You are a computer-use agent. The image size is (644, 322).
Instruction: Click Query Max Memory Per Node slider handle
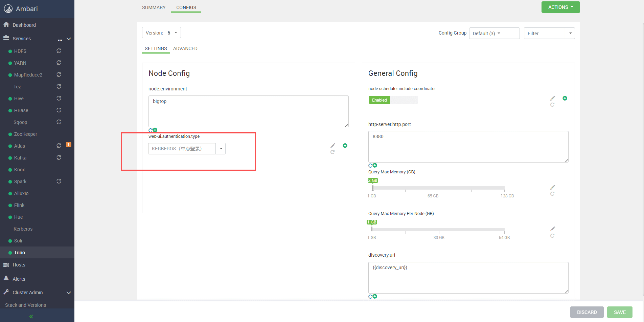tap(372, 230)
